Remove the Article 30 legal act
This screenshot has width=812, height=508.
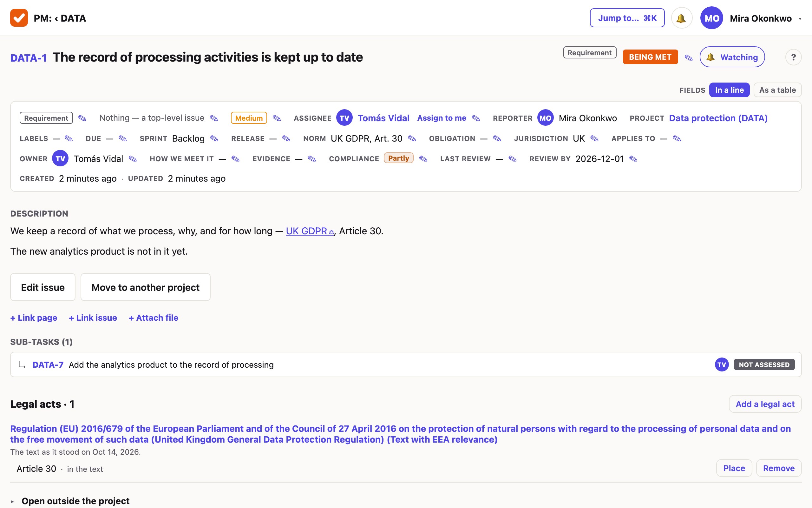coord(779,468)
